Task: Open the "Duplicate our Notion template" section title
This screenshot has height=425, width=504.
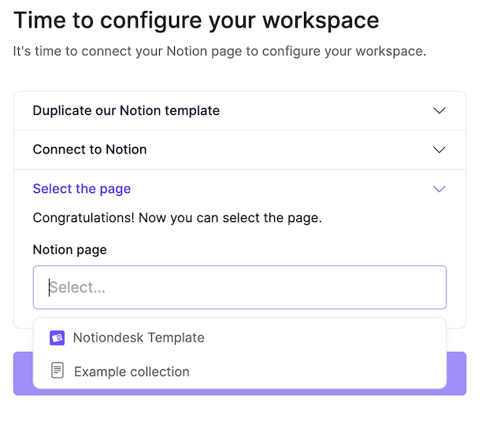Action: [x=126, y=111]
